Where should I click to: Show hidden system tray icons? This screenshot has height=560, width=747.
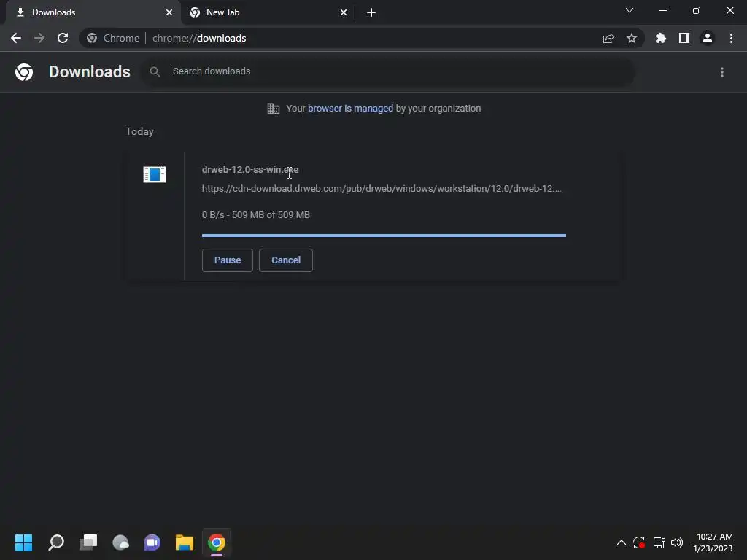pyautogui.click(x=622, y=542)
